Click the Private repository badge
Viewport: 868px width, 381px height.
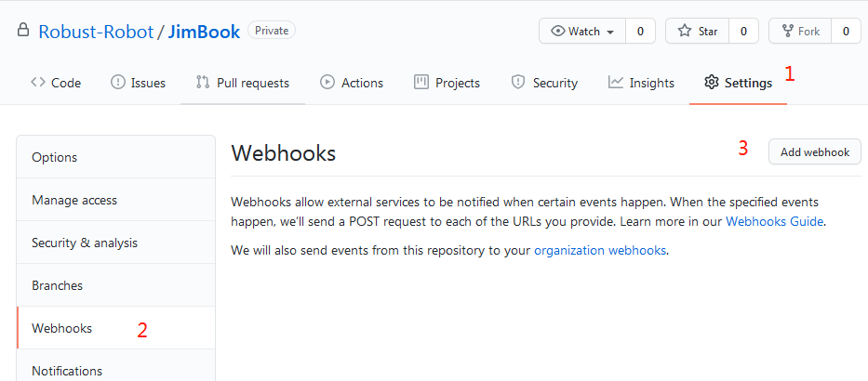coord(272,31)
